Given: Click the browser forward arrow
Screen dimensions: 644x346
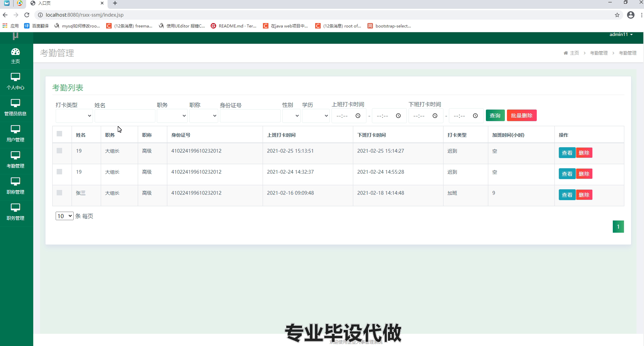Looking at the screenshot, I should [16, 15].
